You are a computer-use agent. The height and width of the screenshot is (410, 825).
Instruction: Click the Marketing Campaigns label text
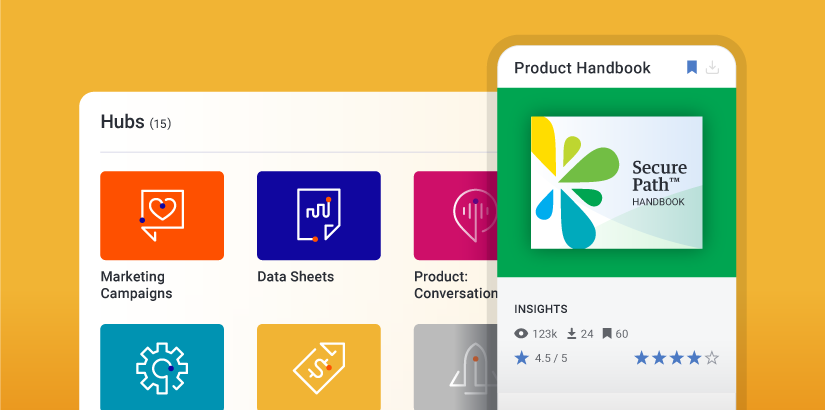[x=136, y=285]
